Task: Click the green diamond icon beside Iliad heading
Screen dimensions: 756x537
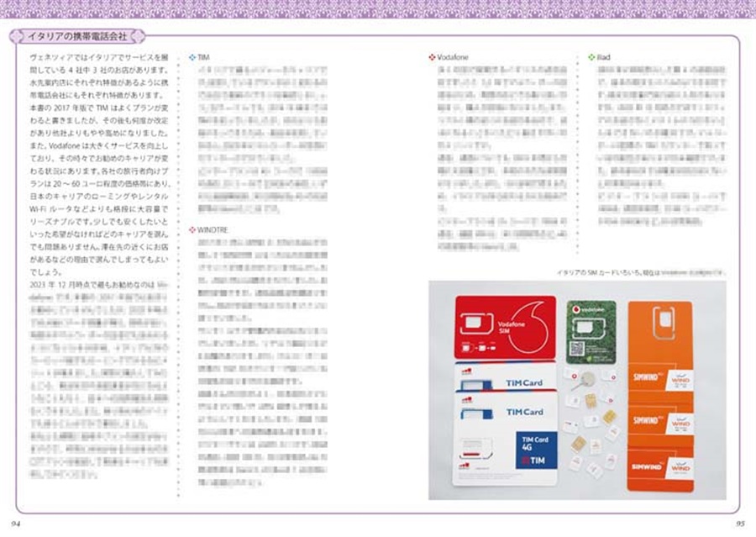Action: (591, 57)
